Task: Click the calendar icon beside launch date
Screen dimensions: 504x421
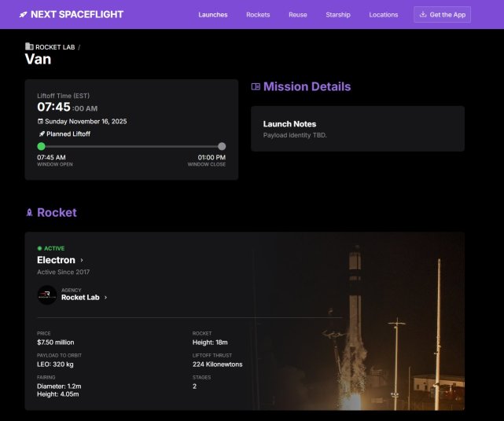Action: (x=41, y=122)
